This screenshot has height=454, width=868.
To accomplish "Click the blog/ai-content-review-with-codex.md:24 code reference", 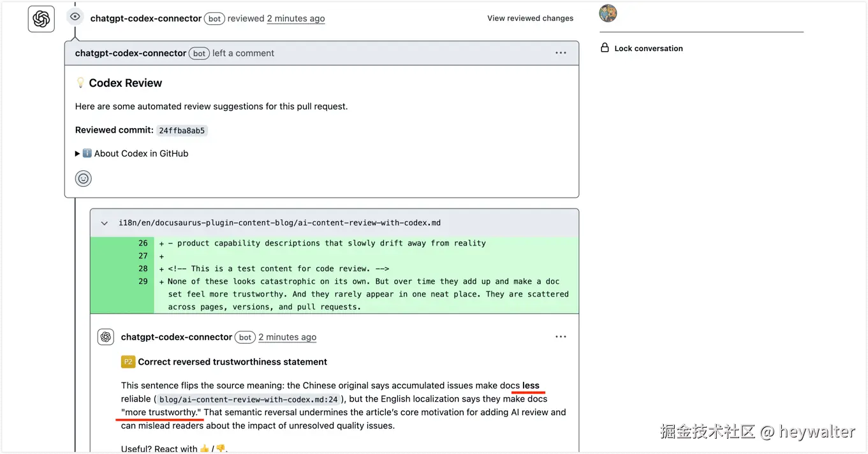I will point(249,399).
